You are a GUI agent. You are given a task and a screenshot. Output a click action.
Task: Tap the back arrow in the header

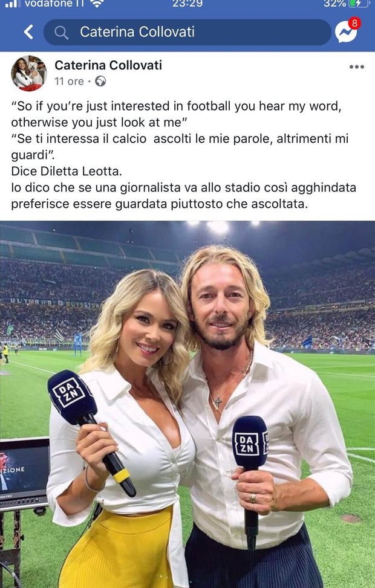coord(28,32)
